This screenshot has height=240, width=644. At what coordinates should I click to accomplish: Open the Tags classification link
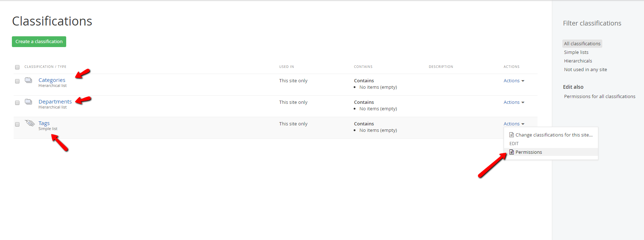coord(44,123)
